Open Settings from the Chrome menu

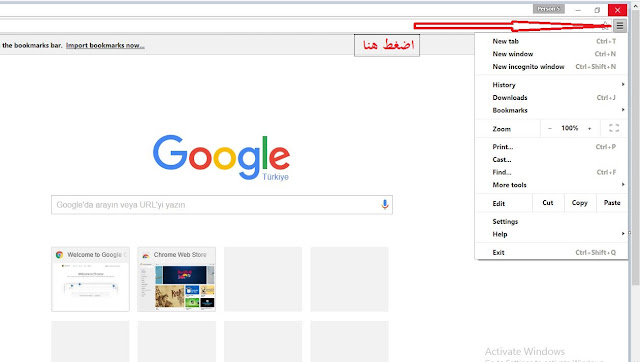[551, 222]
